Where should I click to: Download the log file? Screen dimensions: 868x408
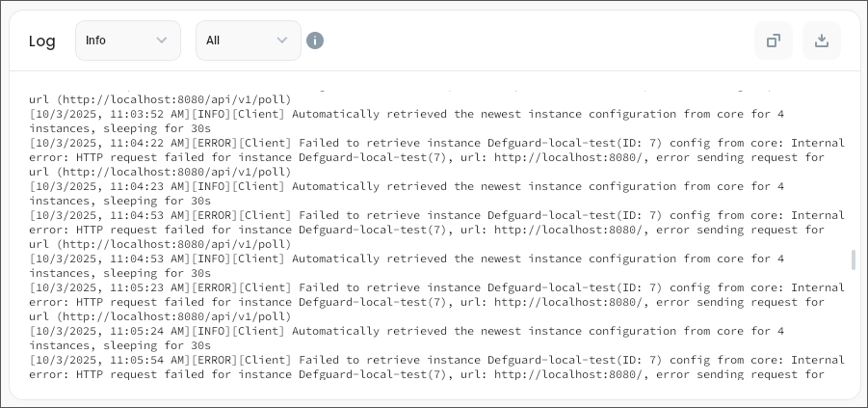point(822,41)
